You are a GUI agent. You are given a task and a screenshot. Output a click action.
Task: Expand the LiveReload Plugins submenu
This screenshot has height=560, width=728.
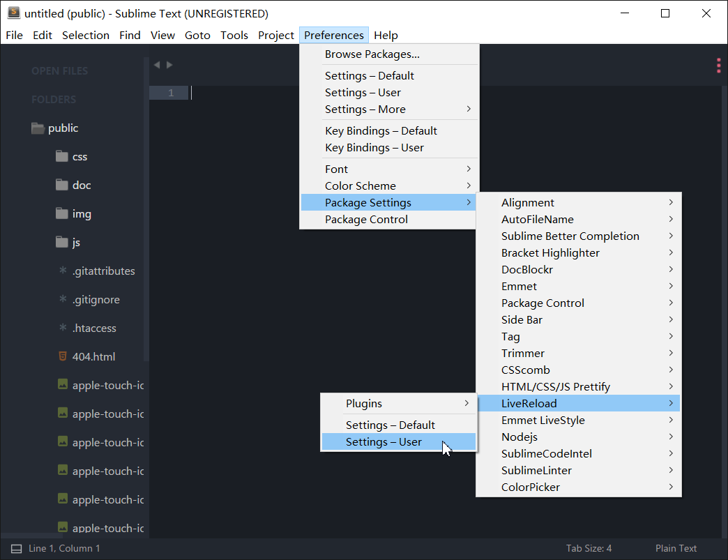399,404
